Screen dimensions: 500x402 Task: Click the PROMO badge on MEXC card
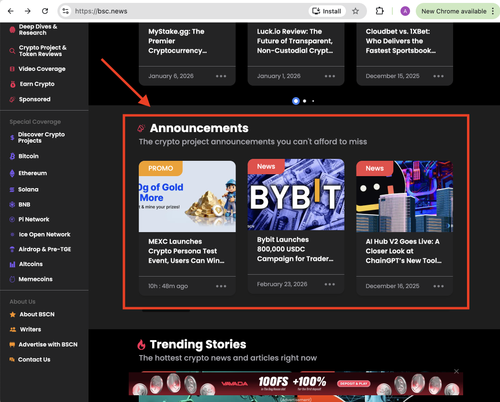(161, 168)
